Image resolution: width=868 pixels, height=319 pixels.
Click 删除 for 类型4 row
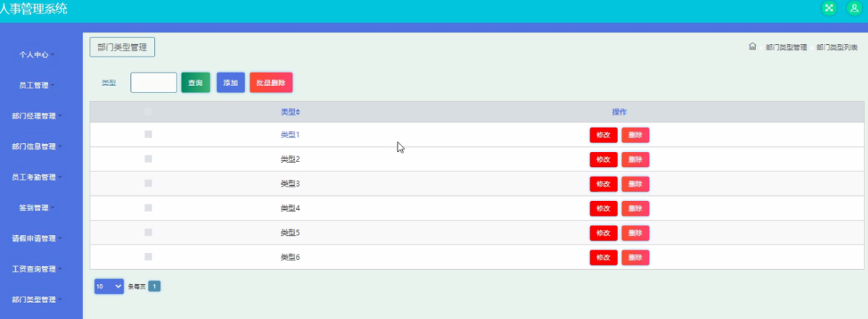(635, 208)
